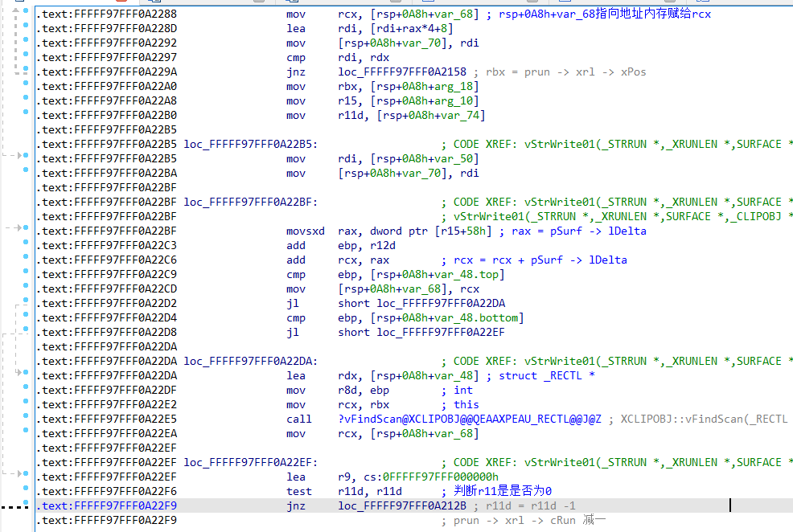The width and height of the screenshot is (793, 532).
Task: Follow the loc_FFFFF97FFF0A212B operand in jnz
Action: tap(401, 505)
